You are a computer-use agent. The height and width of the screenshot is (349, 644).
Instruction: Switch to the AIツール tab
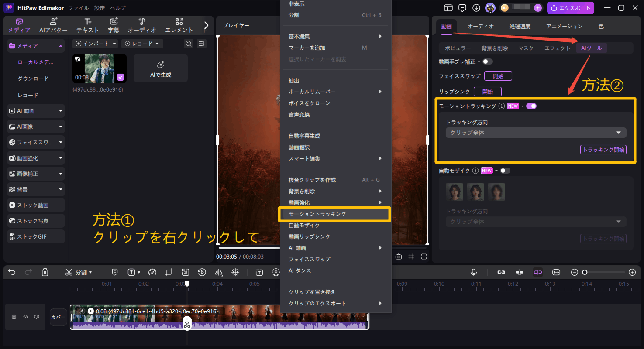coord(591,48)
